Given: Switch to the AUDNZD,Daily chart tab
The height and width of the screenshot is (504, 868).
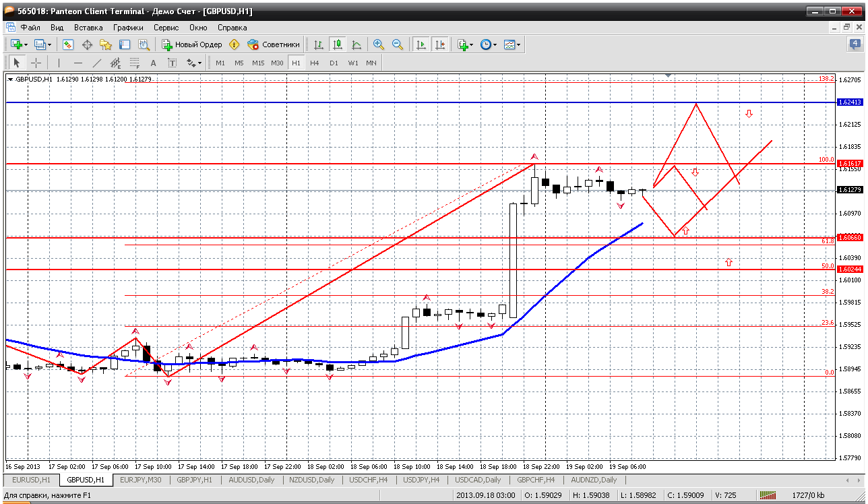Looking at the screenshot, I should coord(594,480).
